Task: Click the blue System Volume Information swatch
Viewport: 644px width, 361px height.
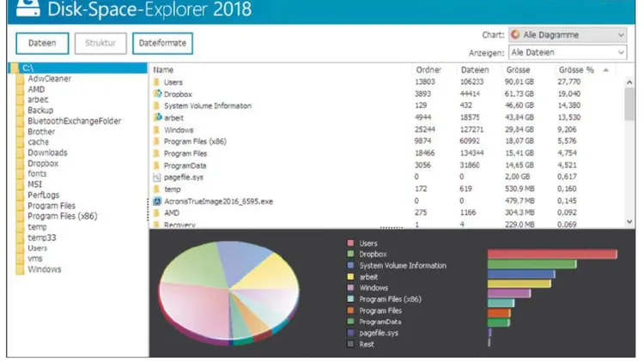Action: click(x=350, y=266)
